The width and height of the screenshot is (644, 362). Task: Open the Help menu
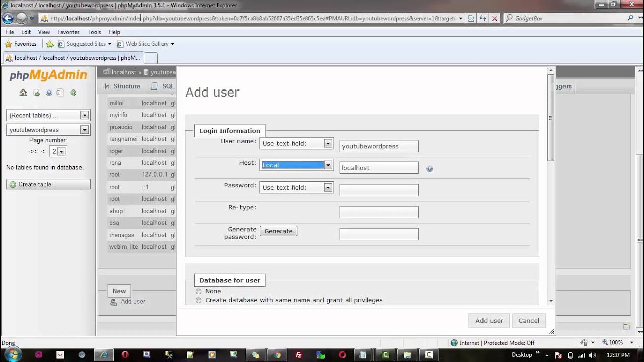[114, 32]
